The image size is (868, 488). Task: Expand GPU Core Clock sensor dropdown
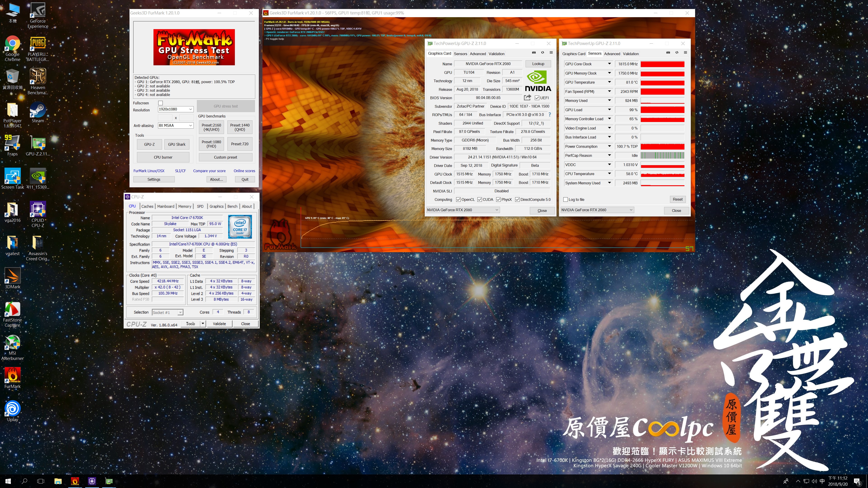(609, 64)
